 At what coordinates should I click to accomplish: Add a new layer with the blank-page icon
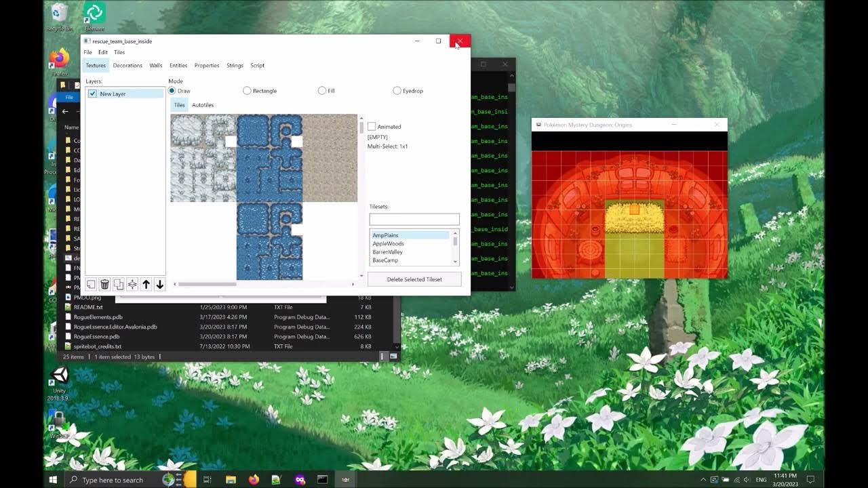point(91,285)
